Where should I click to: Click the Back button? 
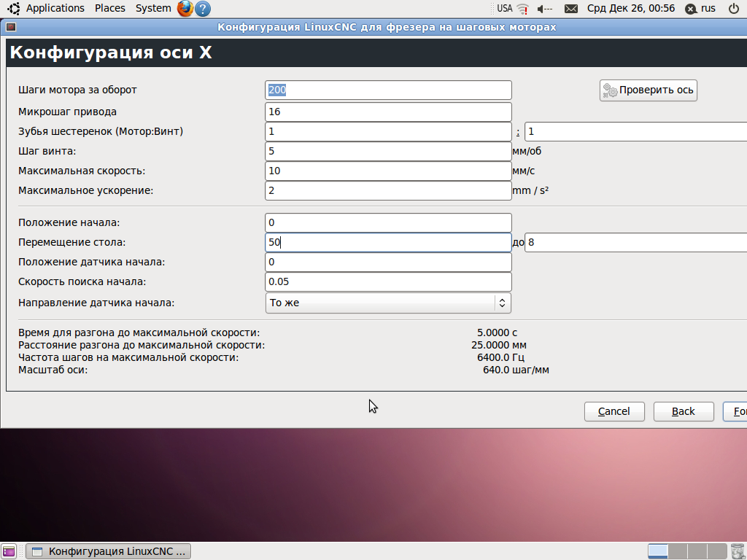pyautogui.click(x=684, y=411)
